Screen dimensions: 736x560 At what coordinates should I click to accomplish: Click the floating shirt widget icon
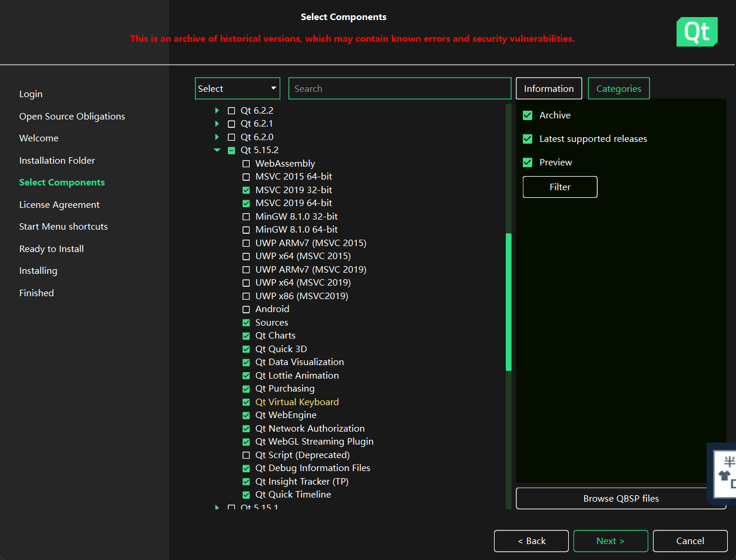coord(724,476)
